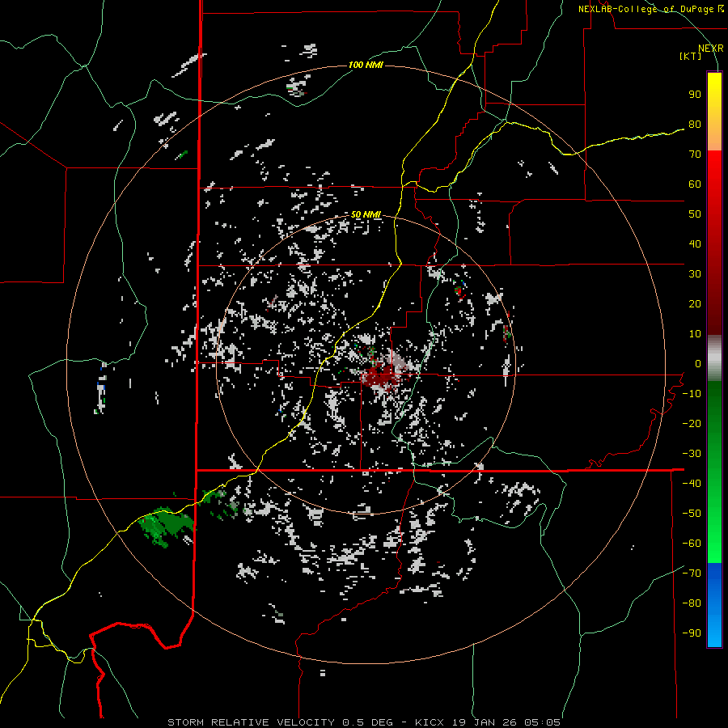Viewport: 728px width, 728px height.
Task: Select the 70 scale label
Action: point(695,154)
